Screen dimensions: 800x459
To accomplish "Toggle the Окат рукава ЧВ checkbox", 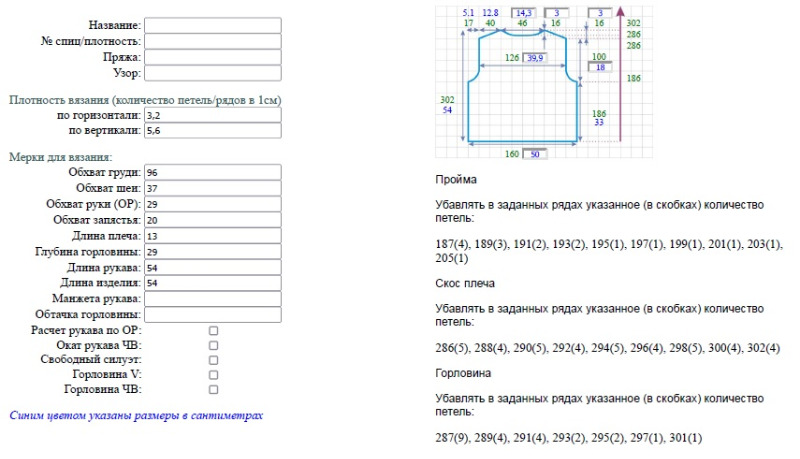I will (x=213, y=345).
